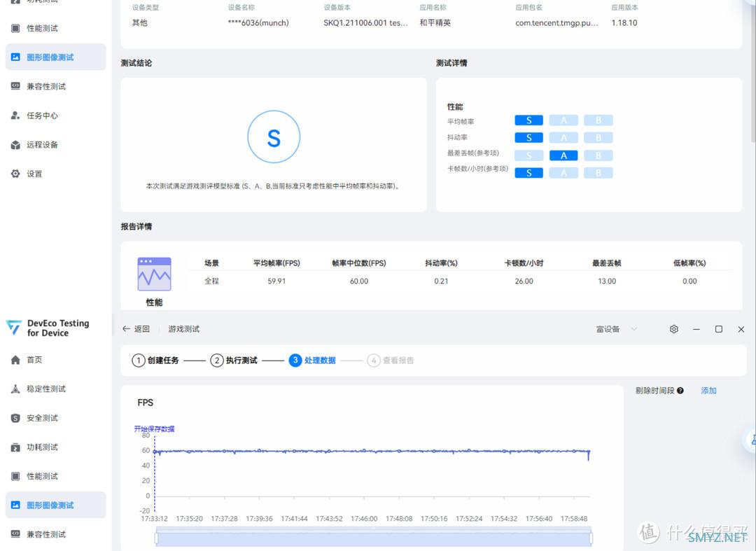Viewport: 756px width, 551px height.
Task: Click 添加 to add excluded time range
Action: tap(708, 391)
